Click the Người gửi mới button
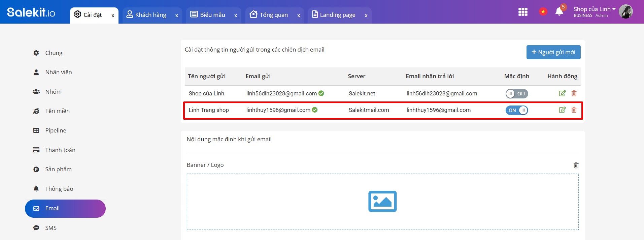This screenshot has width=644, height=240. (x=553, y=52)
